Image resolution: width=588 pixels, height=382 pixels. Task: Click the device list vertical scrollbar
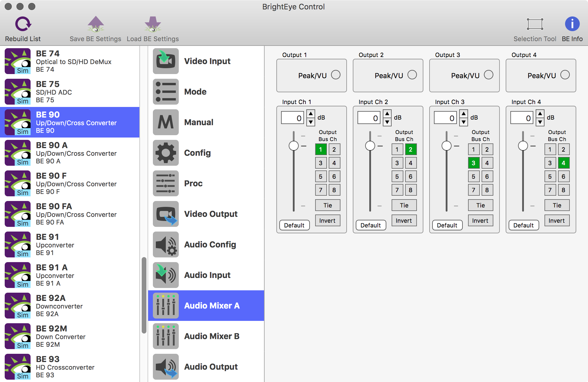(144, 295)
